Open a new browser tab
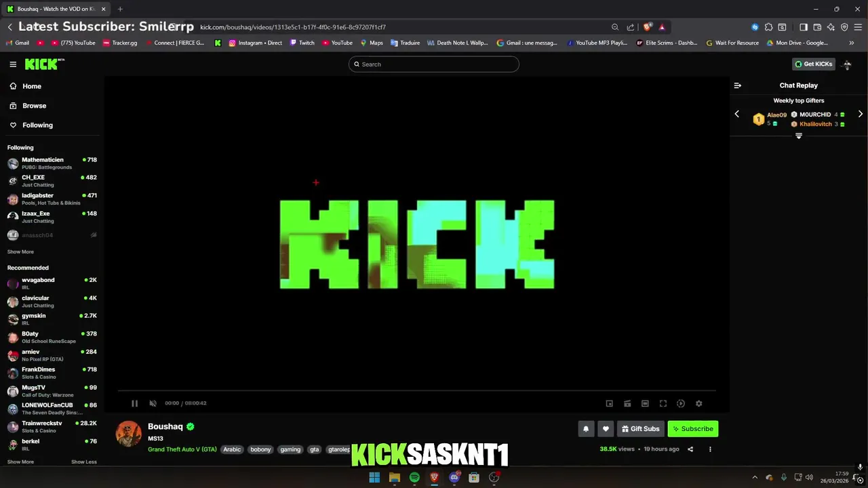The image size is (868, 488). (120, 9)
